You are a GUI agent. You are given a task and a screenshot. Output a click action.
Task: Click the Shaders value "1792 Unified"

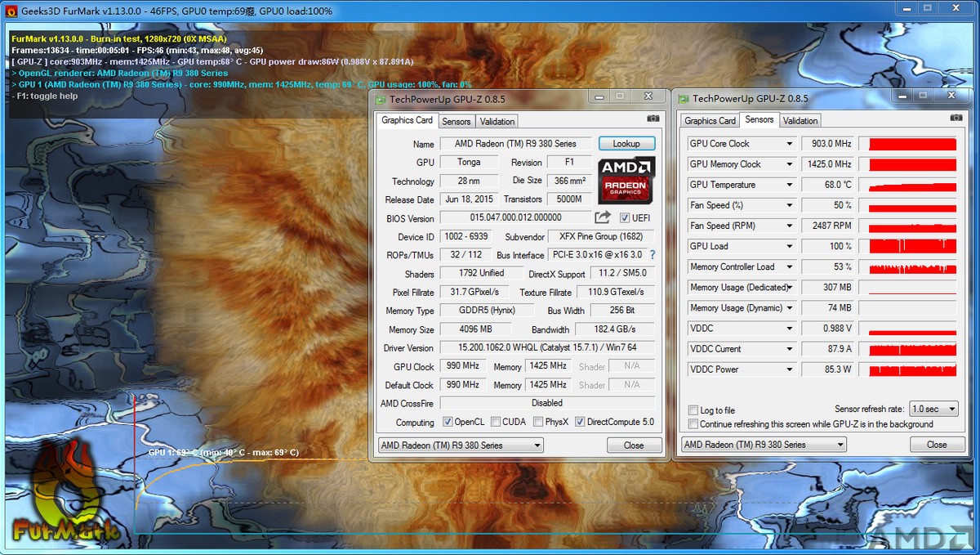[481, 274]
